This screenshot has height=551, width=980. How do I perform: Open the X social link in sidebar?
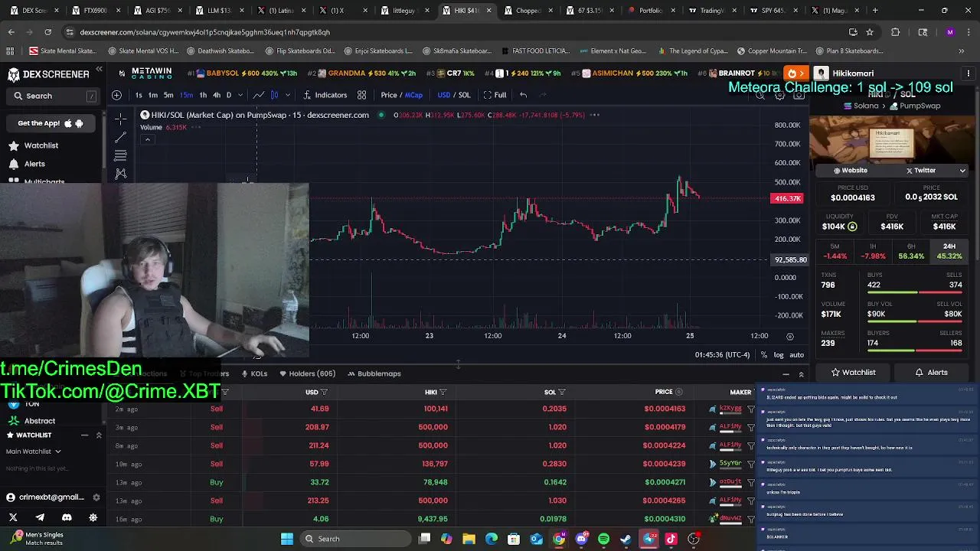(x=13, y=518)
